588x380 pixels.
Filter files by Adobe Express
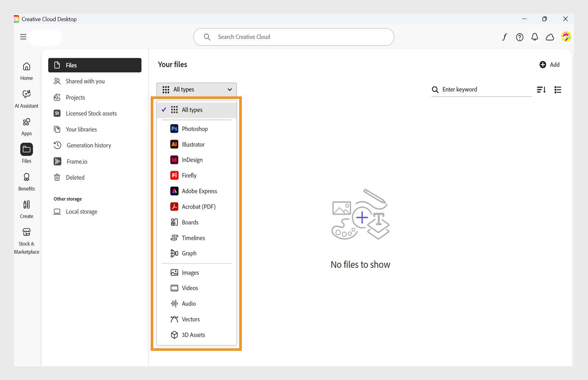[197, 191]
